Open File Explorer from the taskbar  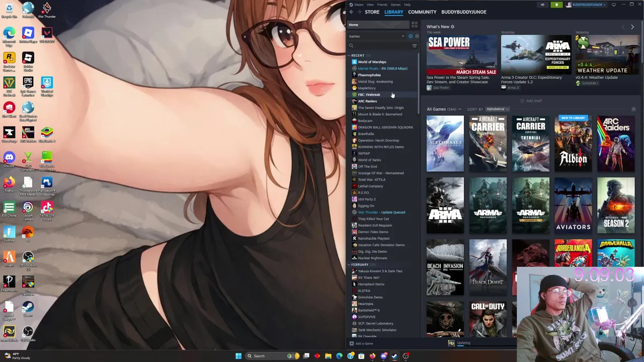click(x=328, y=356)
